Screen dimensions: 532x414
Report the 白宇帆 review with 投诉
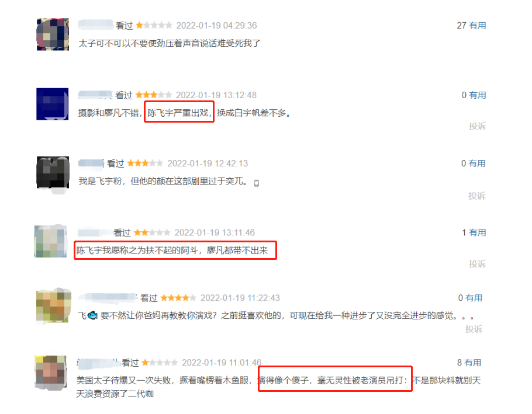point(478,126)
